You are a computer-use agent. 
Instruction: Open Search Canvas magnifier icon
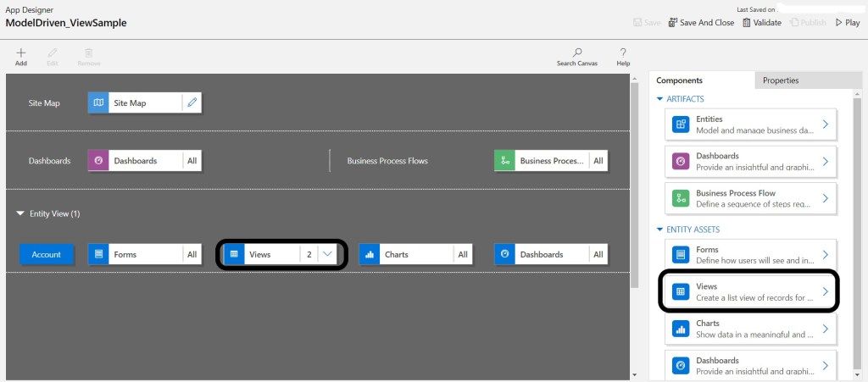tap(576, 53)
